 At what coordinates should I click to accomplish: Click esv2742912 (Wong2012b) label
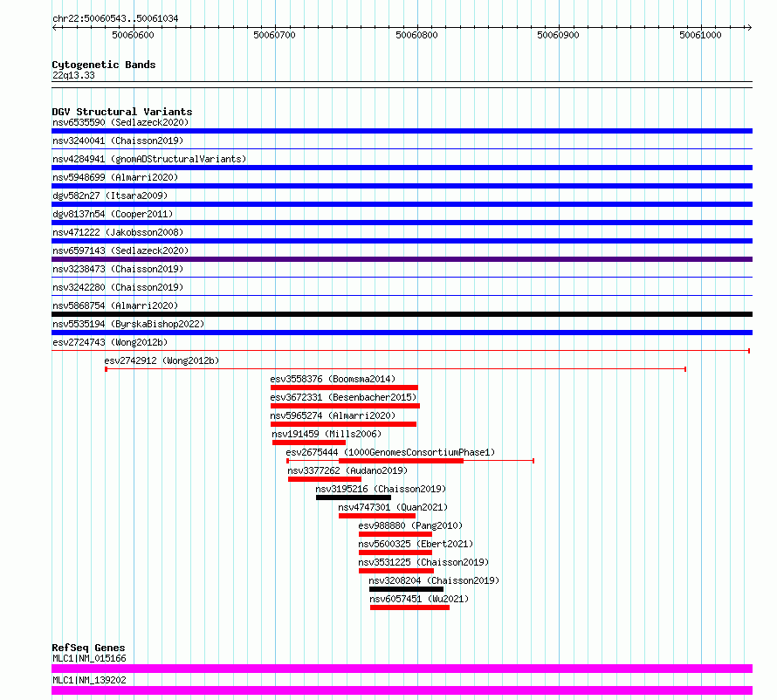pyautogui.click(x=162, y=360)
